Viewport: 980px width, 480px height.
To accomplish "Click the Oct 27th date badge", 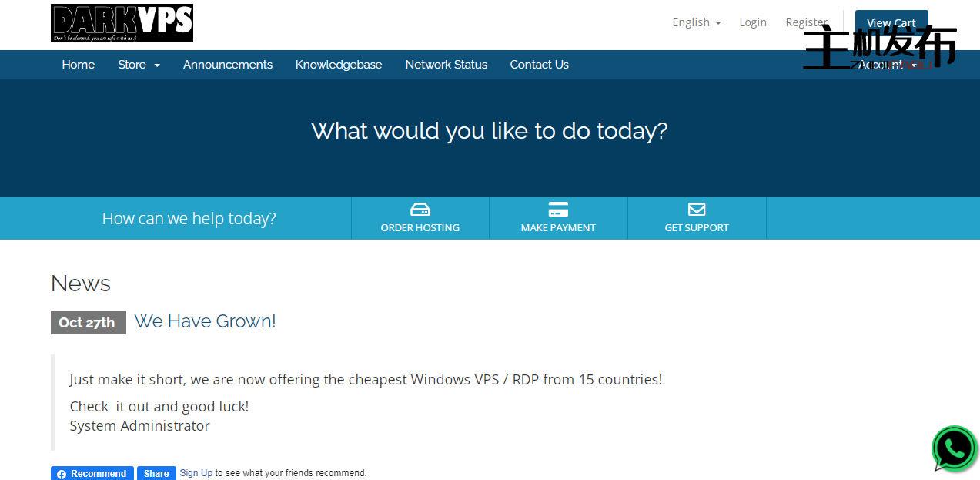I will [x=88, y=323].
